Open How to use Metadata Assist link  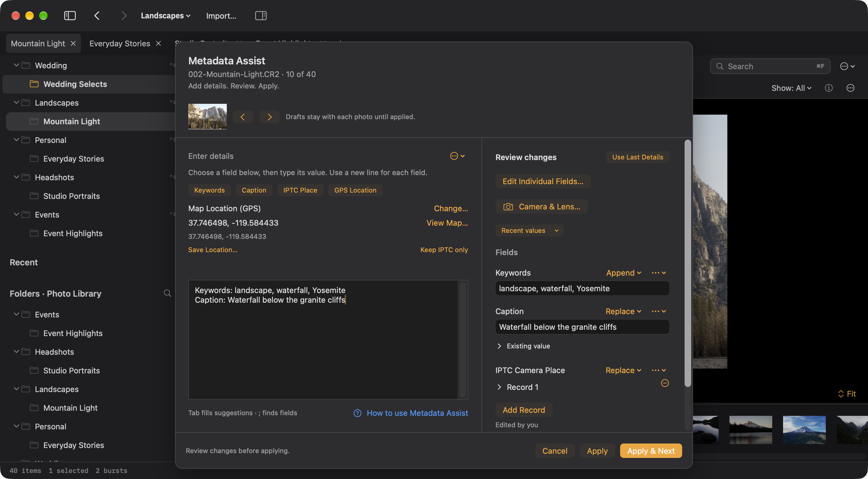417,413
